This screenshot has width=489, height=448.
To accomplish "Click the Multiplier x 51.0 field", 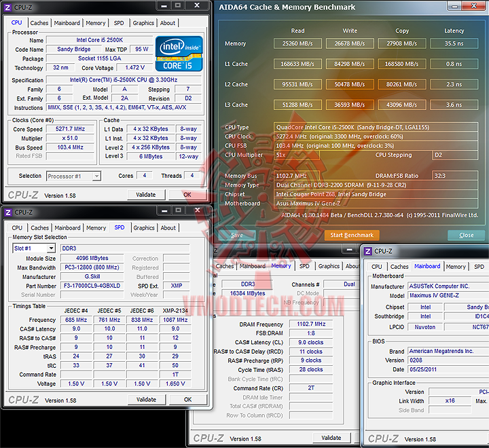I will click(70, 138).
